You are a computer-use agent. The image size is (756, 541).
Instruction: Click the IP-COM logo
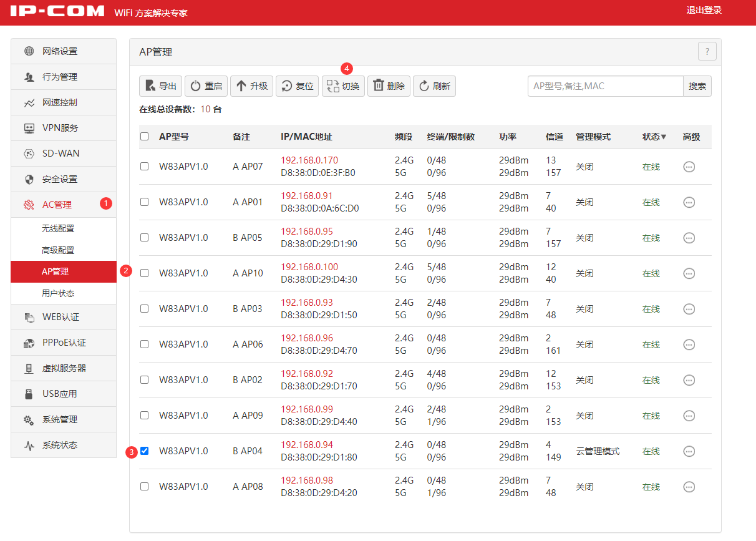coord(57,11)
